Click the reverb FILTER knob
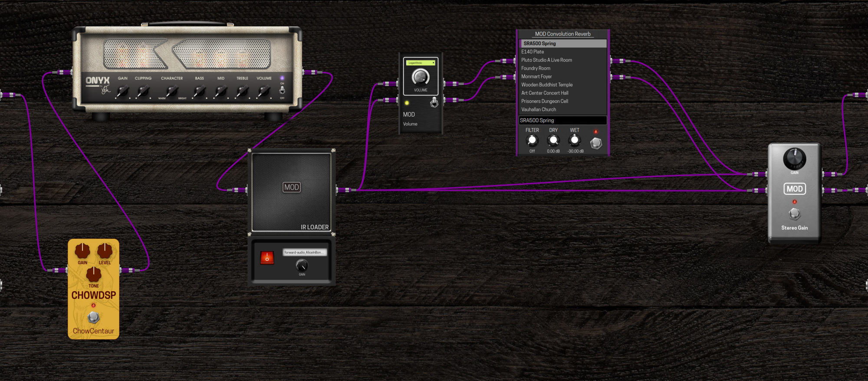 tap(532, 140)
